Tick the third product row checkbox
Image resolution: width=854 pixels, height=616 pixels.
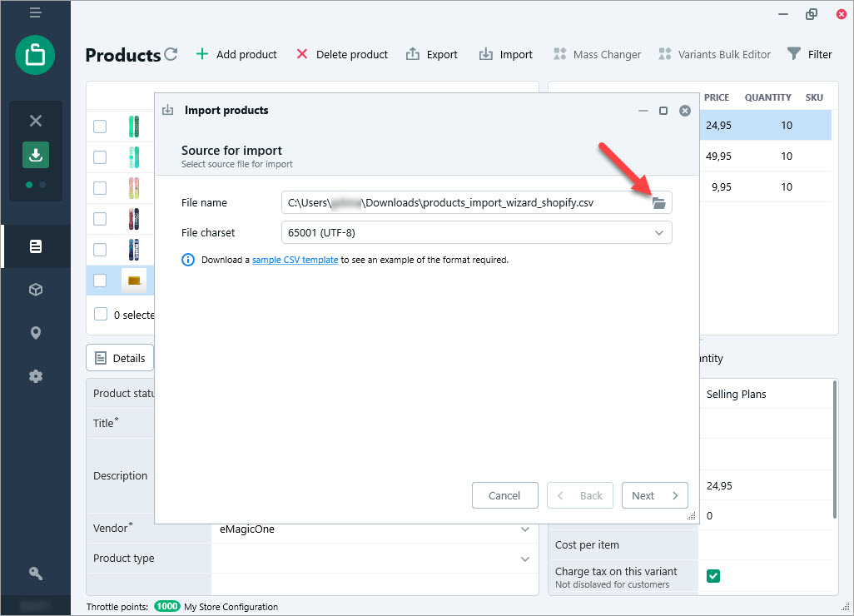click(x=100, y=188)
